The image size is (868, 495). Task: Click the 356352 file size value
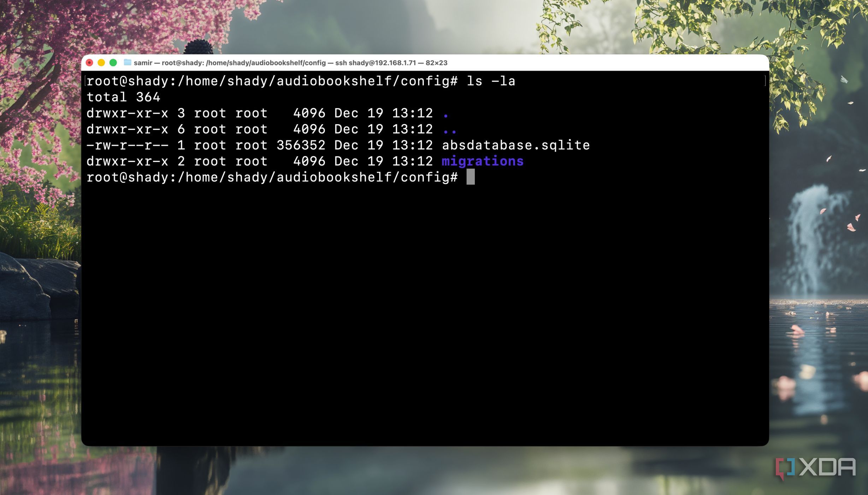[301, 145]
